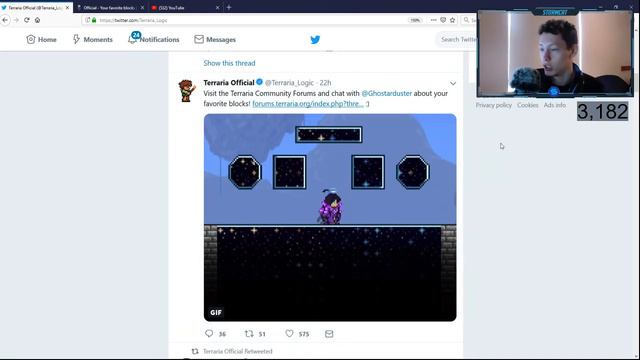The width and height of the screenshot is (640, 360).
Task: Show site security padlock info
Action: tap(94, 20)
